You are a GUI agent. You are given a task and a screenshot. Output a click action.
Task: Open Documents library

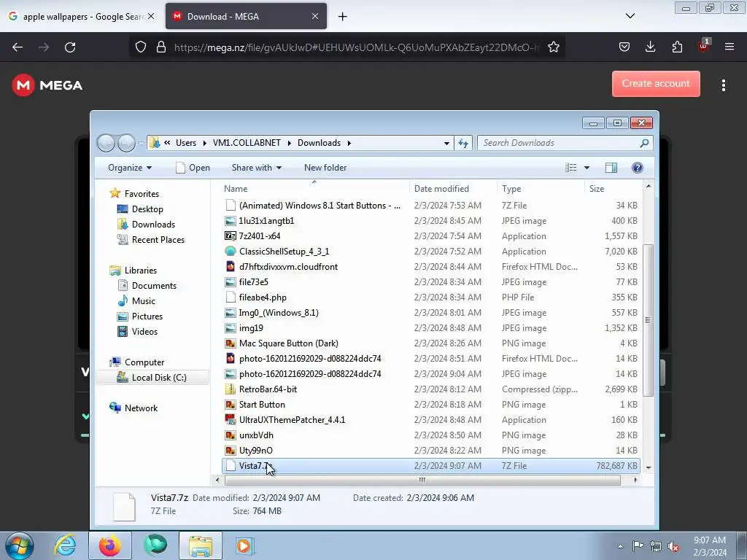pos(154,286)
